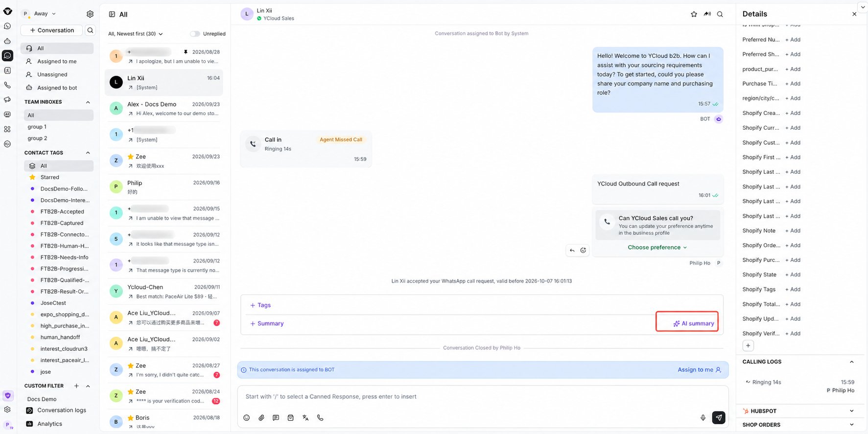Select Unassigned conversations filter

click(57, 75)
